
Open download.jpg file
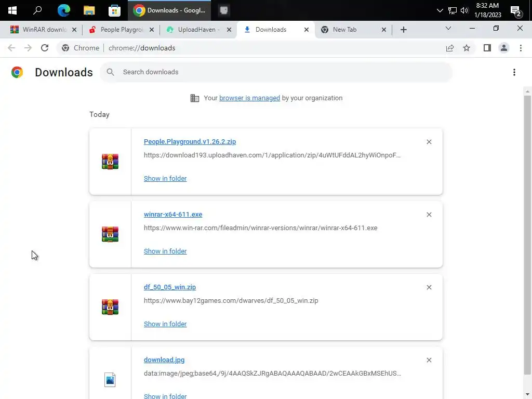click(164, 360)
